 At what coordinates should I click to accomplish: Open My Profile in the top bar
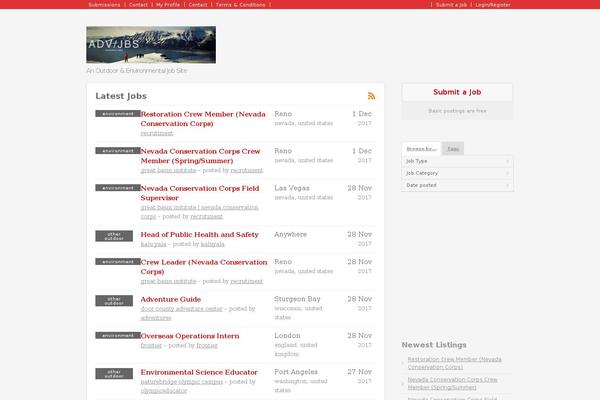tap(168, 5)
